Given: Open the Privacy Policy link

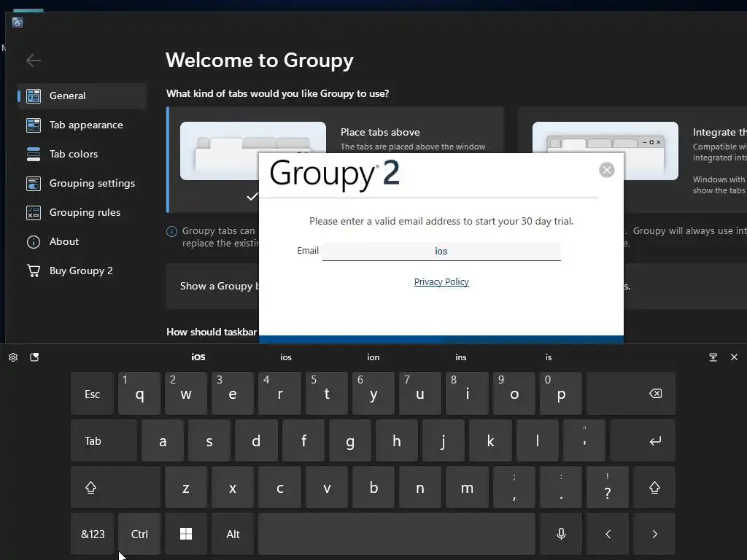Looking at the screenshot, I should 441,282.
